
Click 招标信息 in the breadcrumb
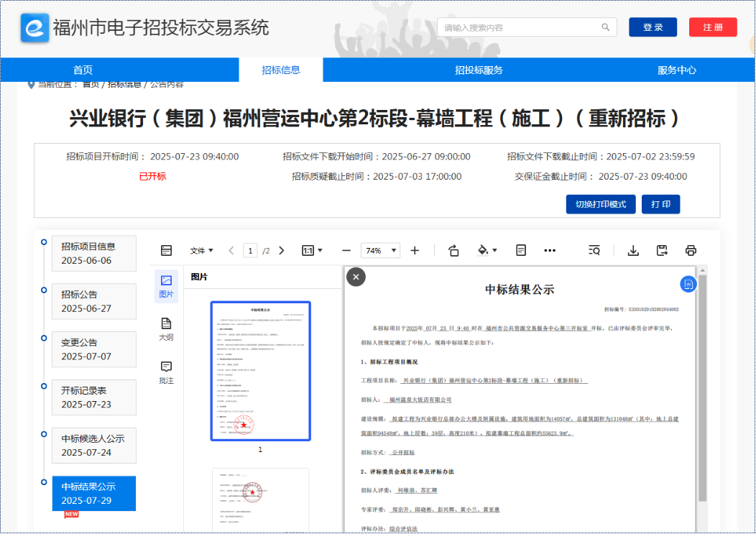coord(124,84)
